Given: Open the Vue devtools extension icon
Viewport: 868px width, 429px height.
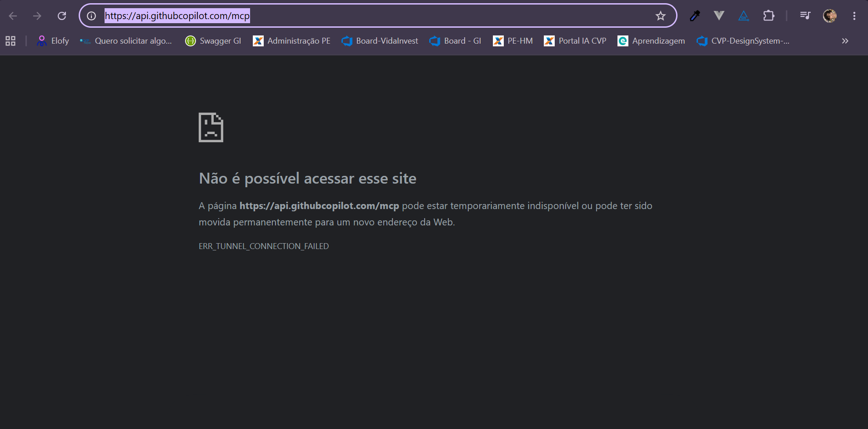Looking at the screenshot, I should [x=719, y=16].
